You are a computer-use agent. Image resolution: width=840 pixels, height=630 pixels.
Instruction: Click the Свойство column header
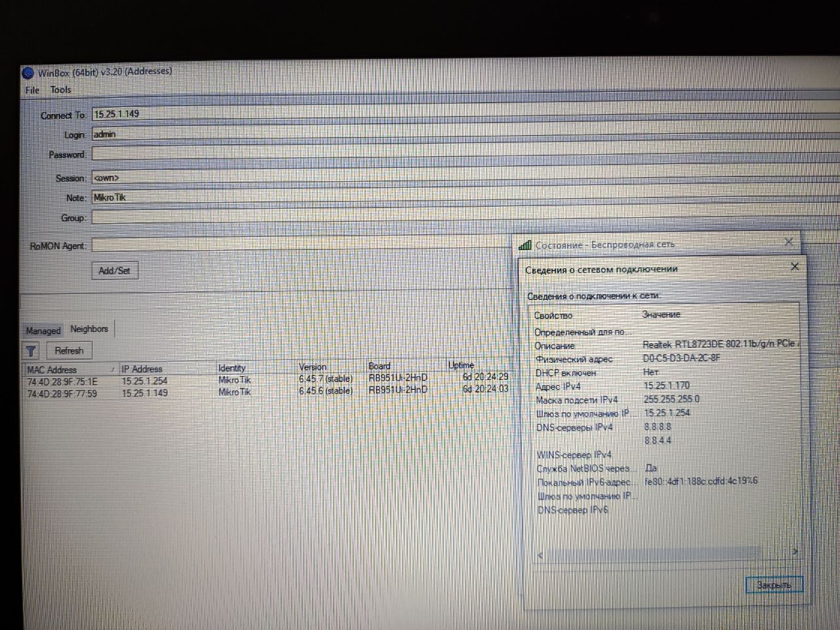click(553, 316)
